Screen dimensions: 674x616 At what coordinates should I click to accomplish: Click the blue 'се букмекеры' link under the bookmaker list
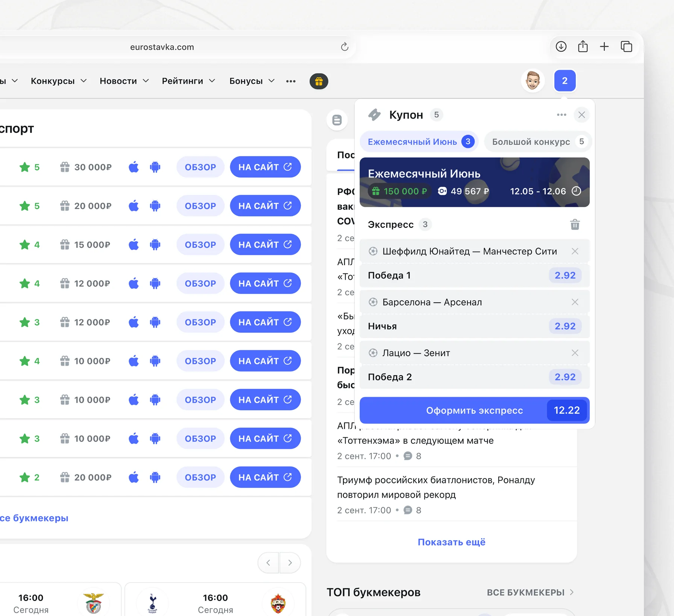pos(34,518)
